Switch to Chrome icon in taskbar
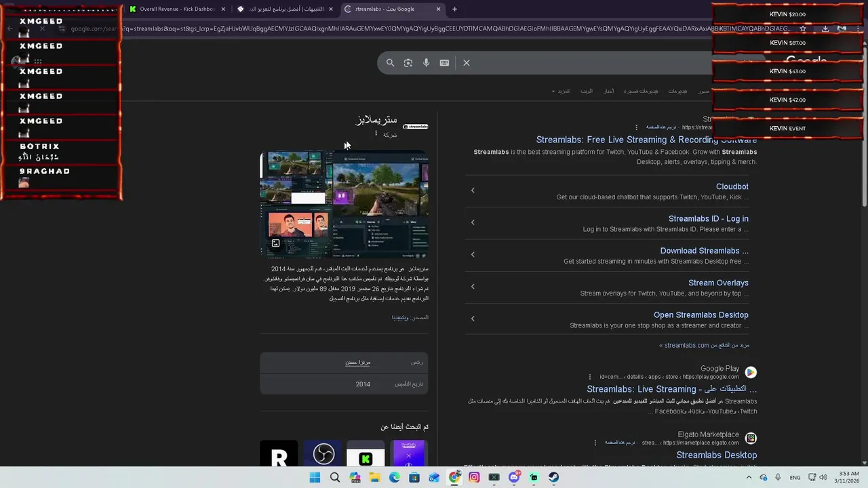 pos(454,477)
